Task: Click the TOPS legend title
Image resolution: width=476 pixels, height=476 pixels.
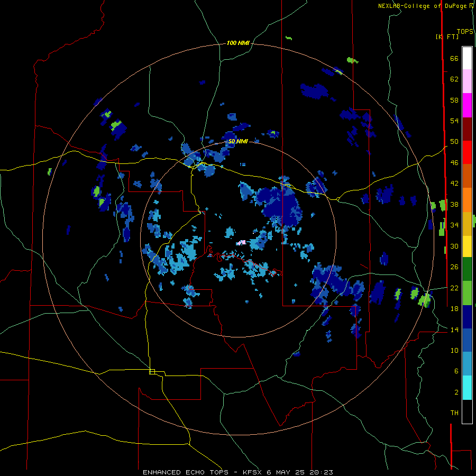Action: [465, 32]
